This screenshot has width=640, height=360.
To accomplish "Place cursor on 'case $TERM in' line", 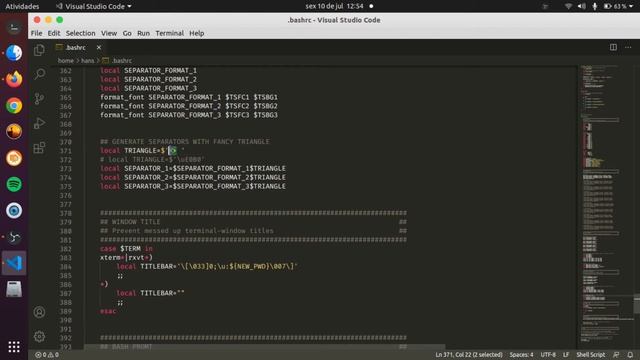I will pyautogui.click(x=126, y=249).
